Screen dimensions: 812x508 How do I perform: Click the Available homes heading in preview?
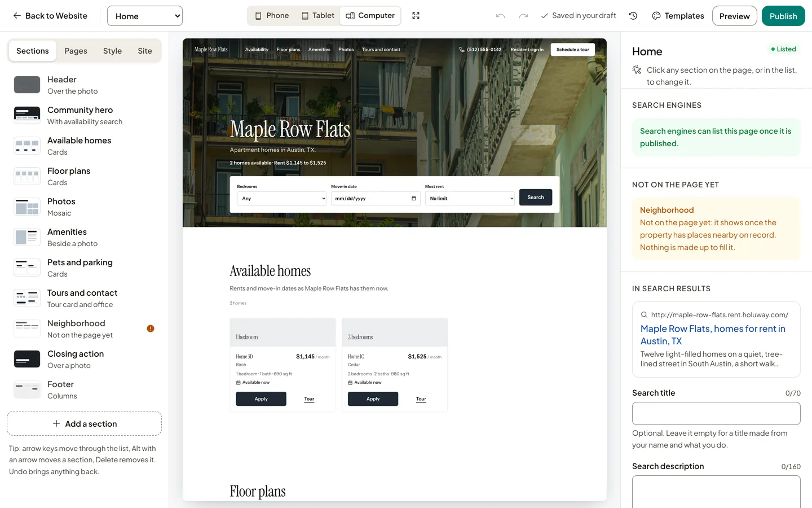tap(270, 271)
